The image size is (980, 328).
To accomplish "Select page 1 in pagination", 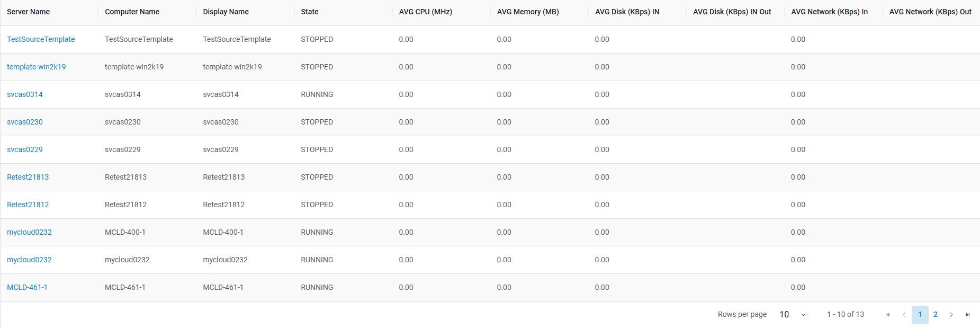I will coord(920,315).
